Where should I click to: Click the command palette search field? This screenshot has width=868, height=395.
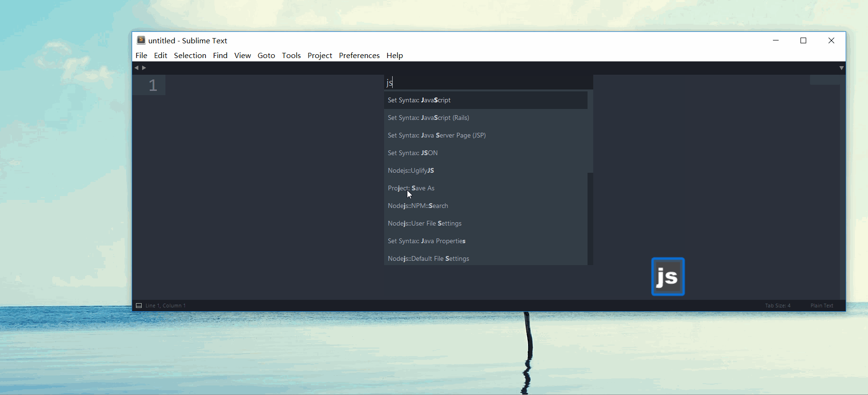pyautogui.click(x=489, y=83)
